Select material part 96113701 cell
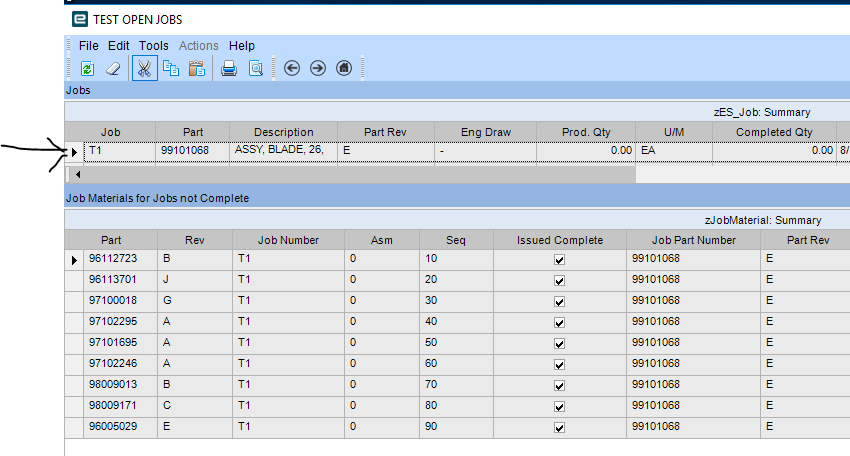Screen dimensions: 850x456 [x=120, y=281]
